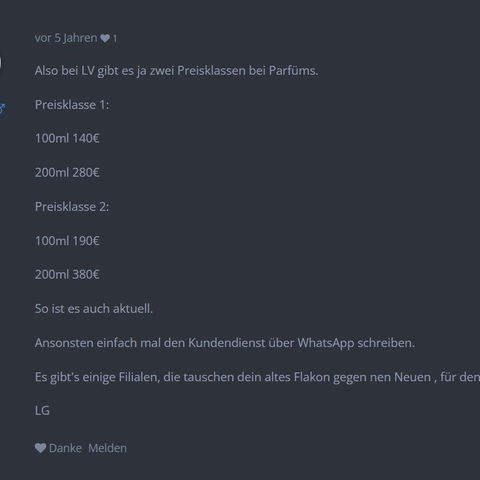This screenshot has height=480, width=480.
Task: Click the 'Preisklasse 1:' heading text
Action: (72, 105)
